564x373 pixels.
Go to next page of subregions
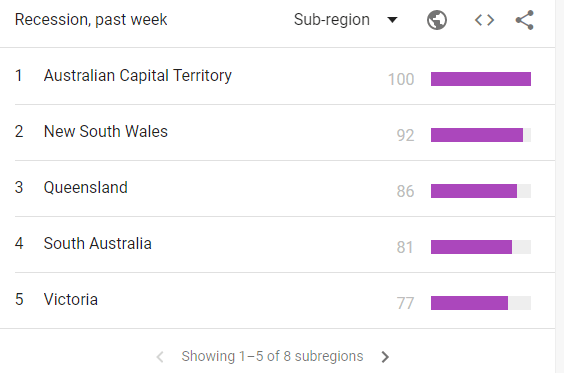(x=385, y=356)
